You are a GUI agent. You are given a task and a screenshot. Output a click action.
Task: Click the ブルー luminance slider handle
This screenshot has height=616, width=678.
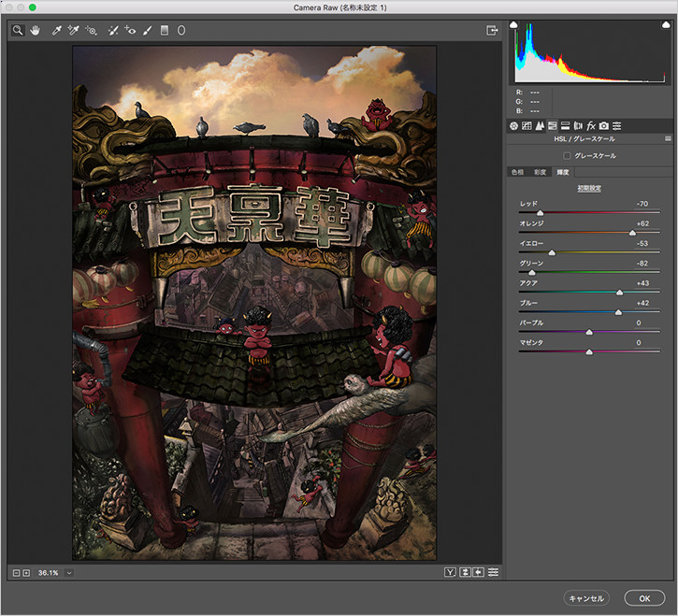point(618,312)
